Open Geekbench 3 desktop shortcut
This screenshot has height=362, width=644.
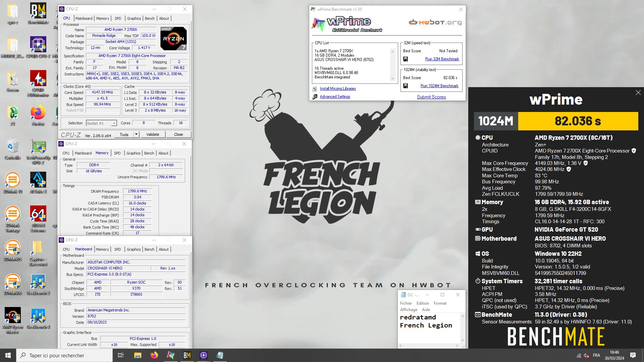coord(38,284)
